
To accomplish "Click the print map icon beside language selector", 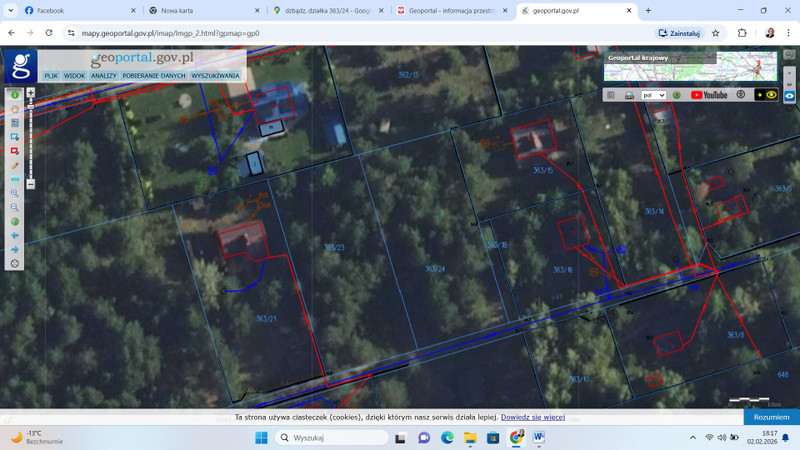I will point(629,95).
